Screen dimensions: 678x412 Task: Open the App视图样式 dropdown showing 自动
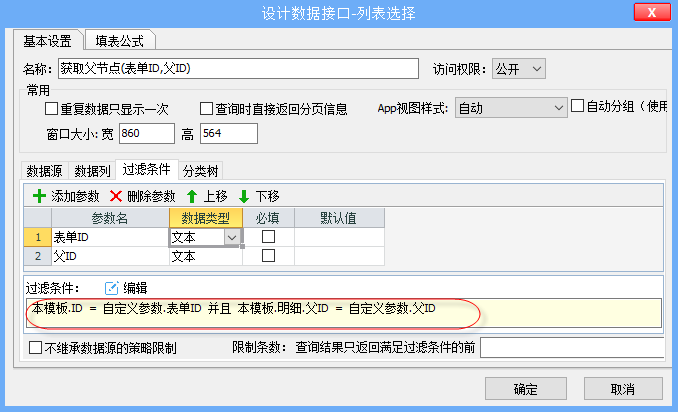pyautogui.click(x=511, y=108)
